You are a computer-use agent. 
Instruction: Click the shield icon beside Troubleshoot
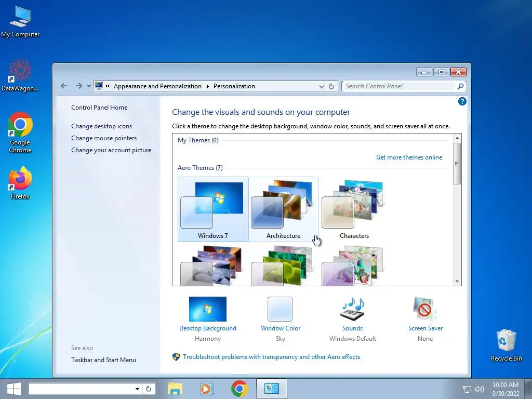click(x=176, y=356)
